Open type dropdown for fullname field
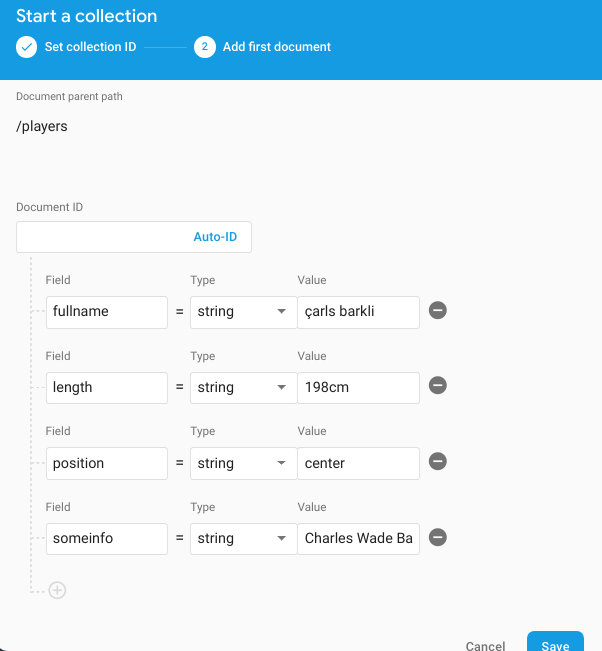602x651 pixels. pyautogui.click(x=242, y=311)
